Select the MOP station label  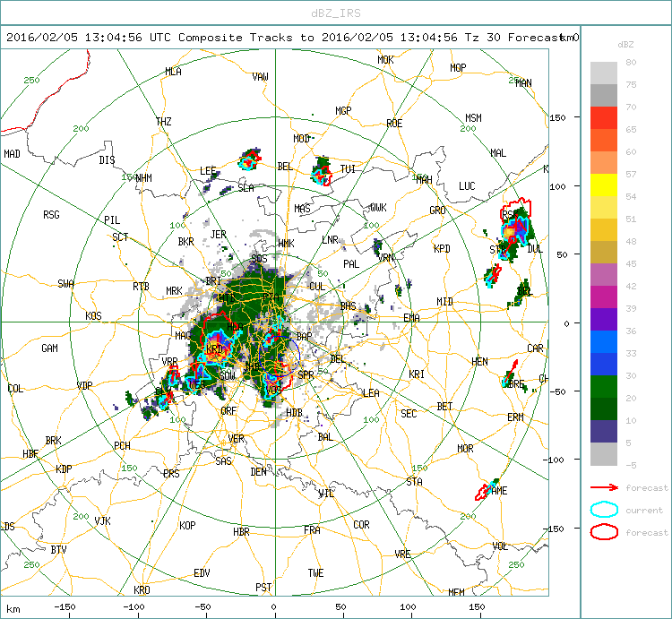coord(458,68)
